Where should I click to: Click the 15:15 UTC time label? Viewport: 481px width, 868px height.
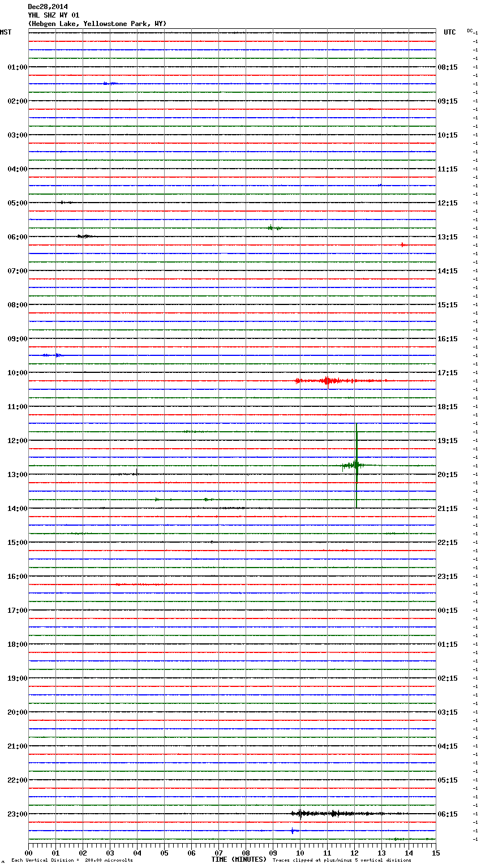[448, 305]
